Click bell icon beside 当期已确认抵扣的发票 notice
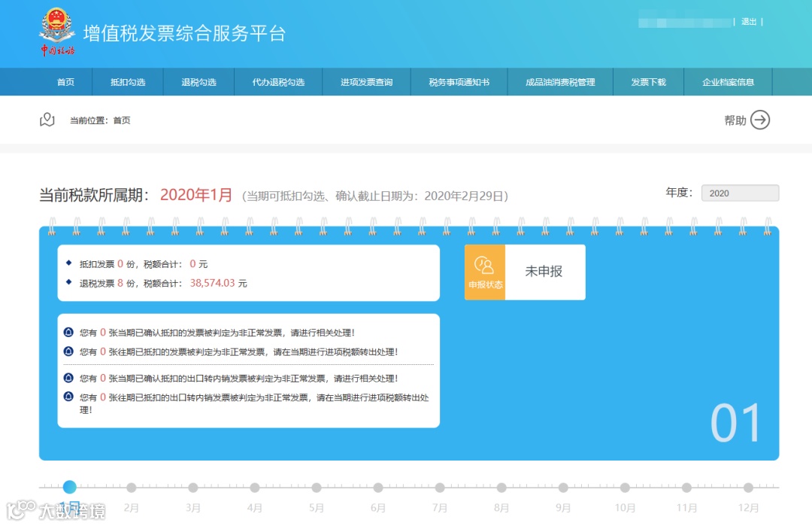812x526 pixels. pyautogui.click(x=68, y=332)
